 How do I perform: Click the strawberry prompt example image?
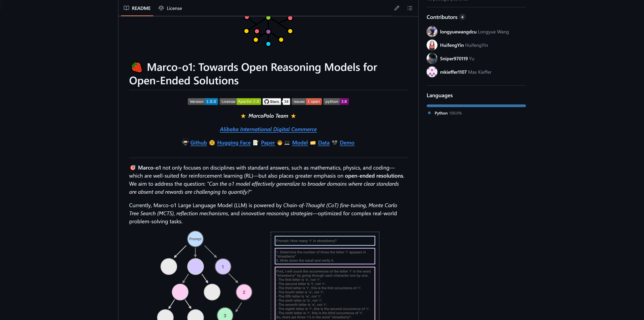click(325, 276)
